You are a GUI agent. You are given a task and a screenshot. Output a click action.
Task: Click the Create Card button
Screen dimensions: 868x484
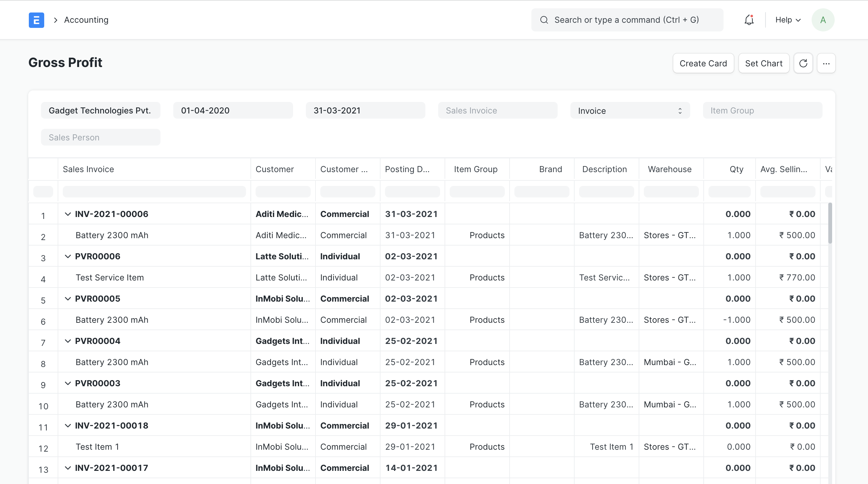pyautogui.click(x=703, y=63)
